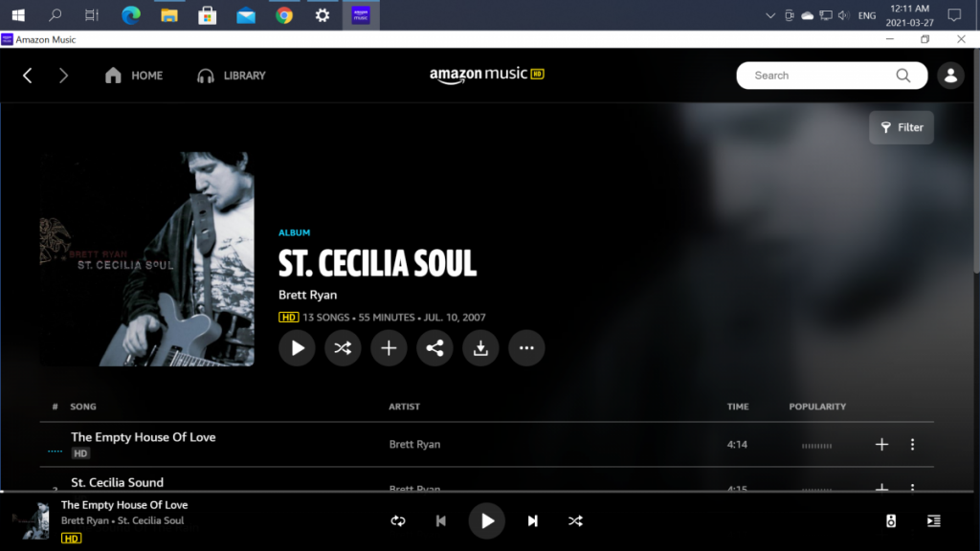Show the play queue
This screenshot has width=980, height=551.
point(934,521)
